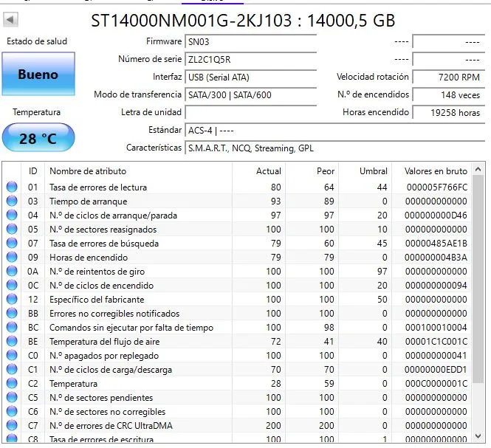This screenshot has width=491, height=448.
Task: Click the scroll up arrow of attribute list
Action: (478, 169)
